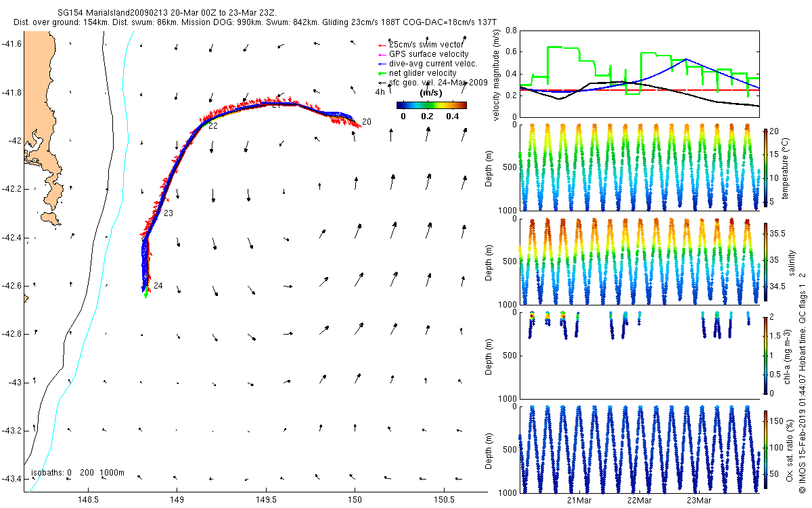Click track day marker '24' on map
Image resolution: width=812 pixels, height=508 pixels.
click(158, 286)
